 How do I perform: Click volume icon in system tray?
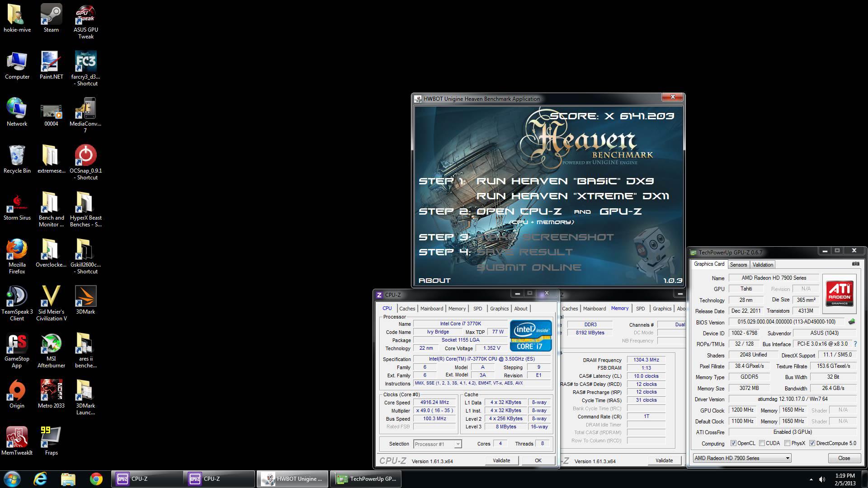pos(822,479)
